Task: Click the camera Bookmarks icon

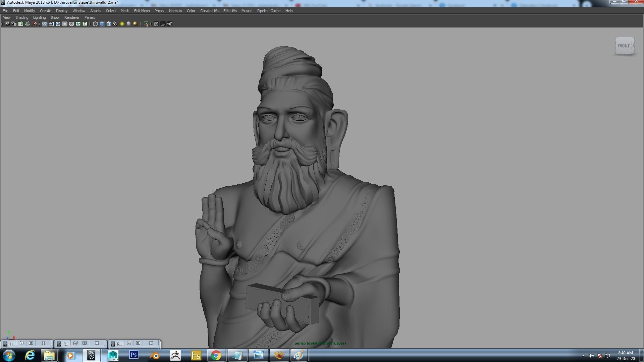Action: click(x=21, y=24)
